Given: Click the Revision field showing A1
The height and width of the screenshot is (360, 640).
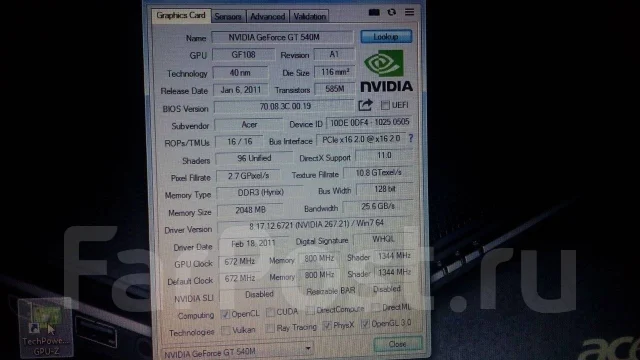Looking at the screenshot, I should point(334,54).
